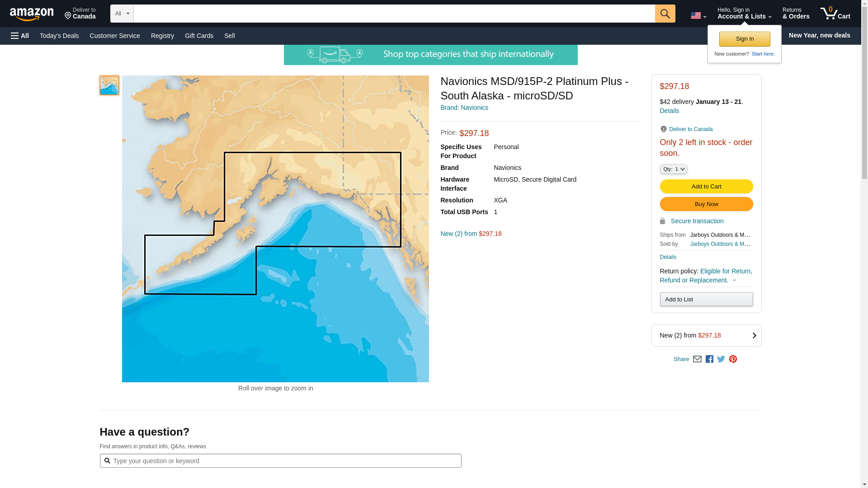
Task: Open Today's Deals nav item
Action: (59, 36)
